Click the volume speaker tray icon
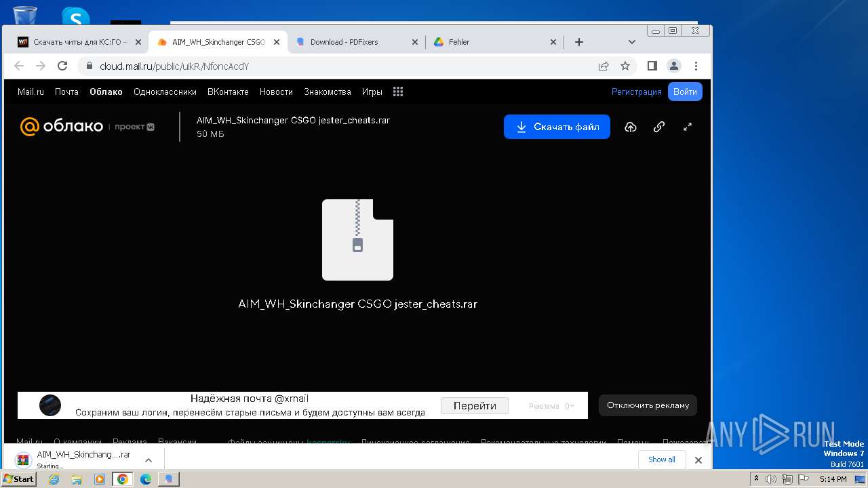Viewport: 868px width, 488px height. tap(771, 479)
